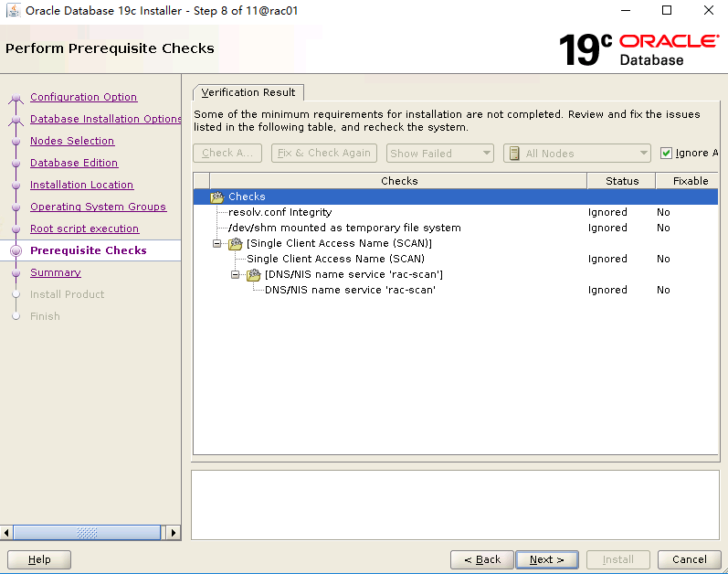Select the resolv.conf Integrity row
728x574 pixels.
456,212
